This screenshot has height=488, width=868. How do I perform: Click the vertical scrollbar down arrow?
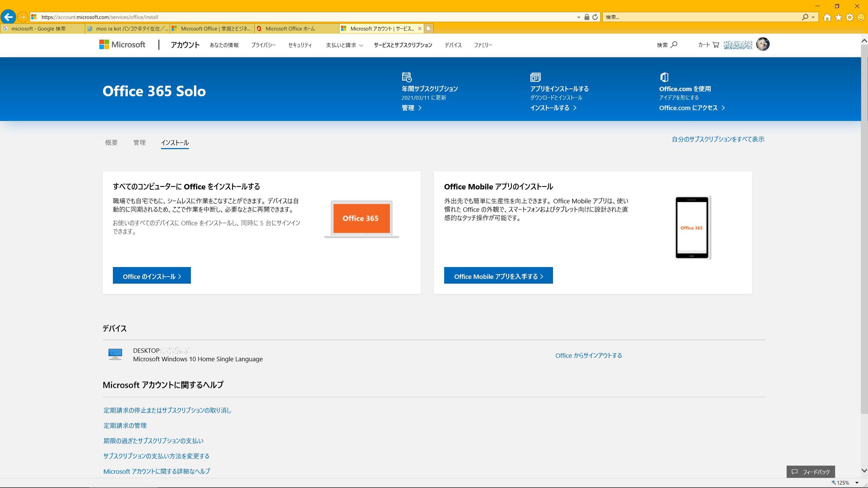(864, 470)
